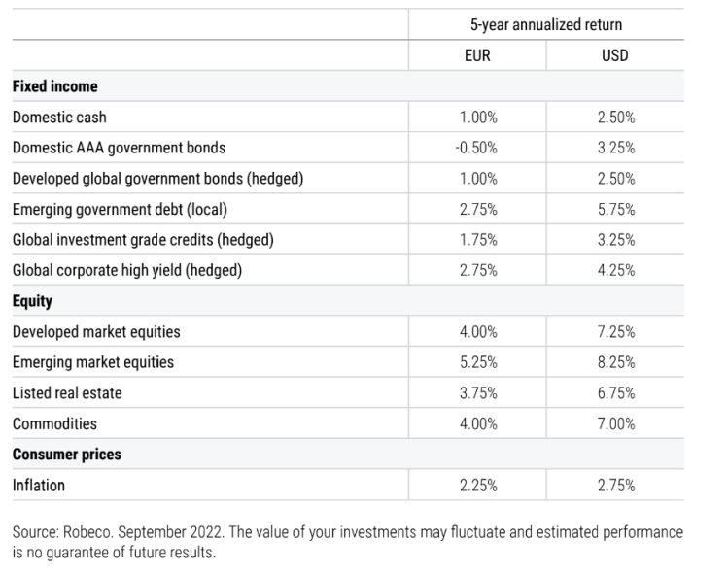Select the USD column header
Screen dimensions: 728x573
pos(615,55)
